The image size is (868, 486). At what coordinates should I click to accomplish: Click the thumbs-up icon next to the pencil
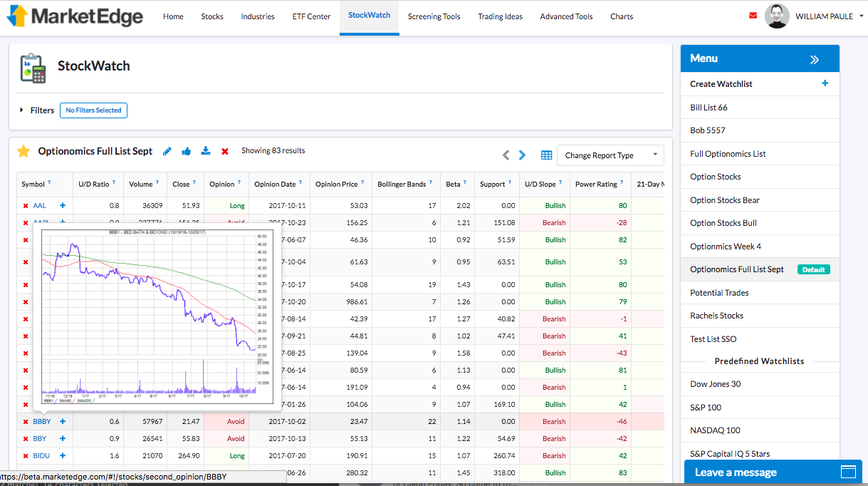186,151
